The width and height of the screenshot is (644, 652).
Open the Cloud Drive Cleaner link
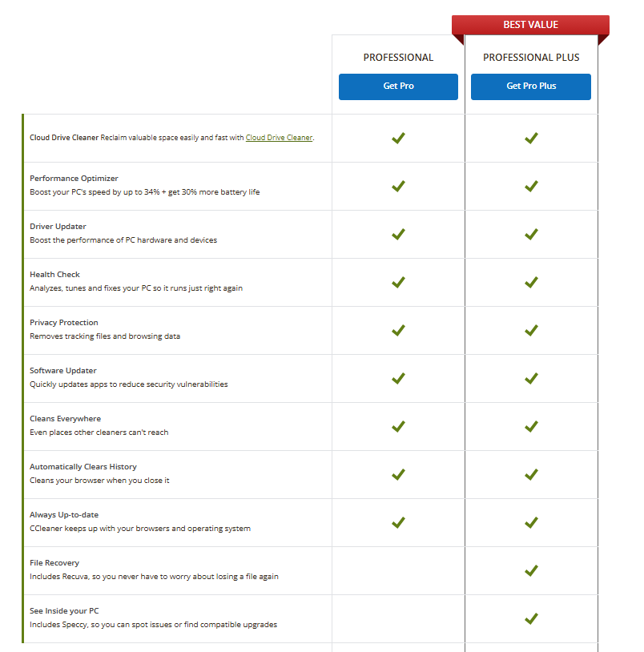point(279,138)
